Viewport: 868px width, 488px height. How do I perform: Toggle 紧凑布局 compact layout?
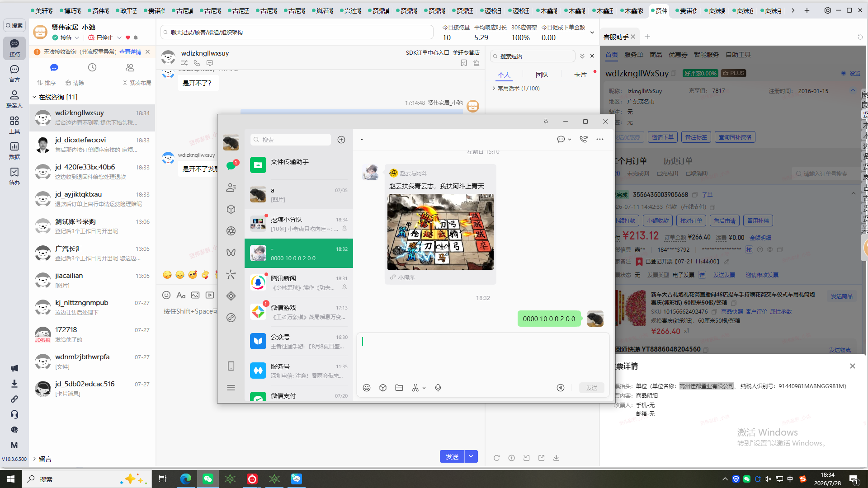[137, 83]
